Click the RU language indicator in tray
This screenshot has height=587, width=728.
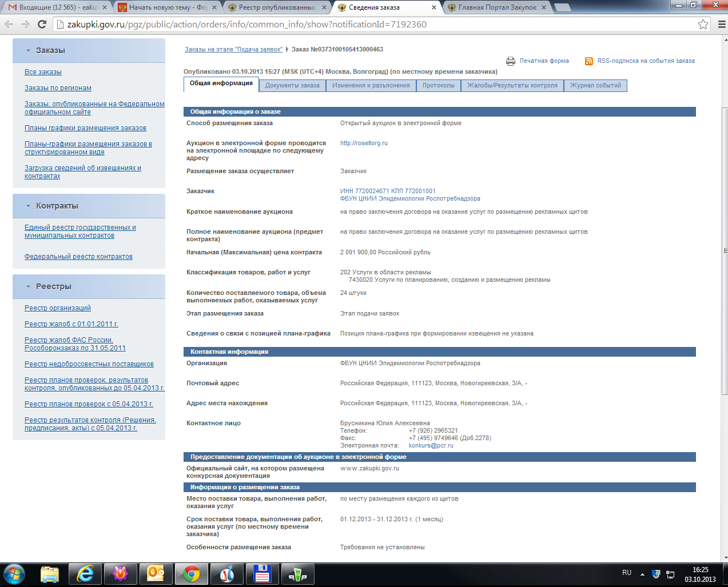627,573
